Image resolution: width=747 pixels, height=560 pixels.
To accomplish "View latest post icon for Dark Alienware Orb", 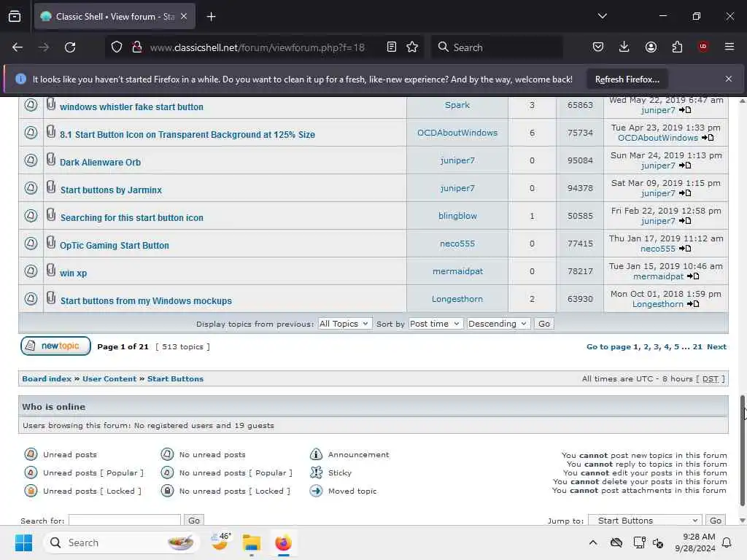I will tap(685, 166).
